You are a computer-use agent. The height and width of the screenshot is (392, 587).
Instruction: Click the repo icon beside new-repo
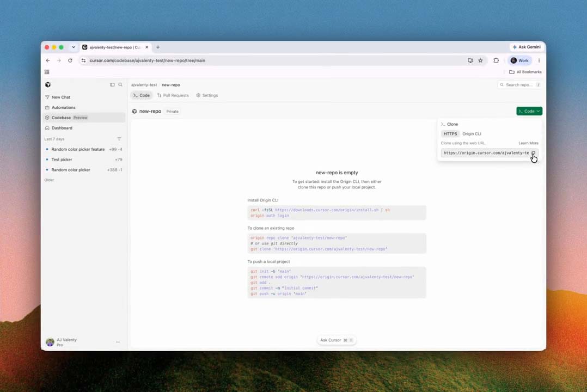134,111
